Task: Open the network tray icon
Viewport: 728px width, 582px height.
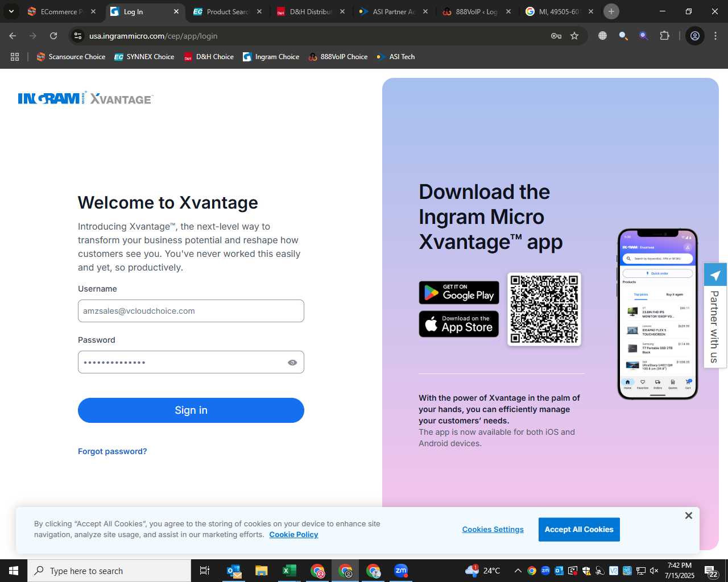Action: click(x=640, y=571)
